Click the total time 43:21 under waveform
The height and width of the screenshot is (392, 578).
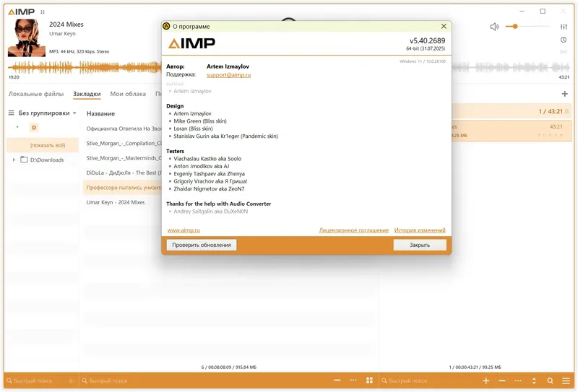coord(564,77)
